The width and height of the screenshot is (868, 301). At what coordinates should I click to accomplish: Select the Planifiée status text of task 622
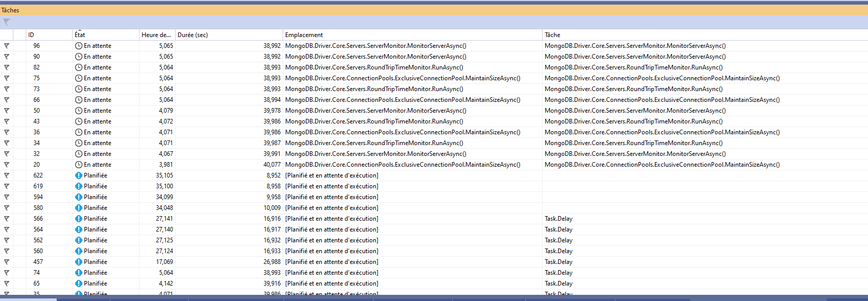[x=95, y=175]
